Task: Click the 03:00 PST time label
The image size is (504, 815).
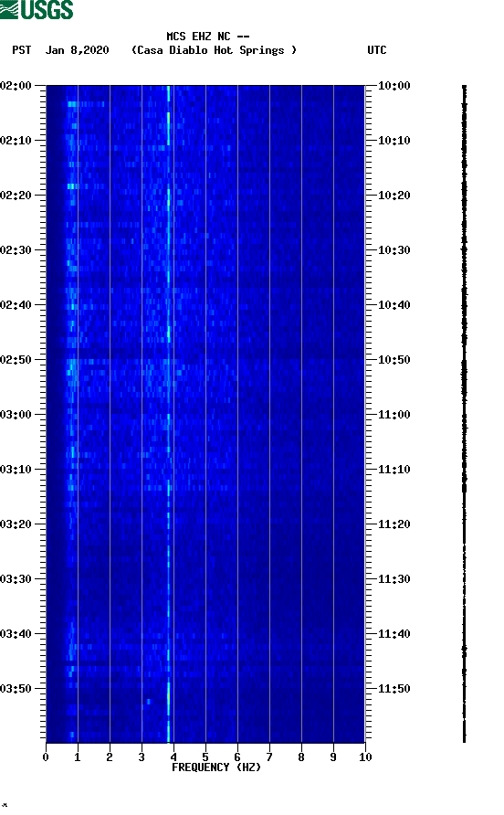Action: click(x=16, y=414)
